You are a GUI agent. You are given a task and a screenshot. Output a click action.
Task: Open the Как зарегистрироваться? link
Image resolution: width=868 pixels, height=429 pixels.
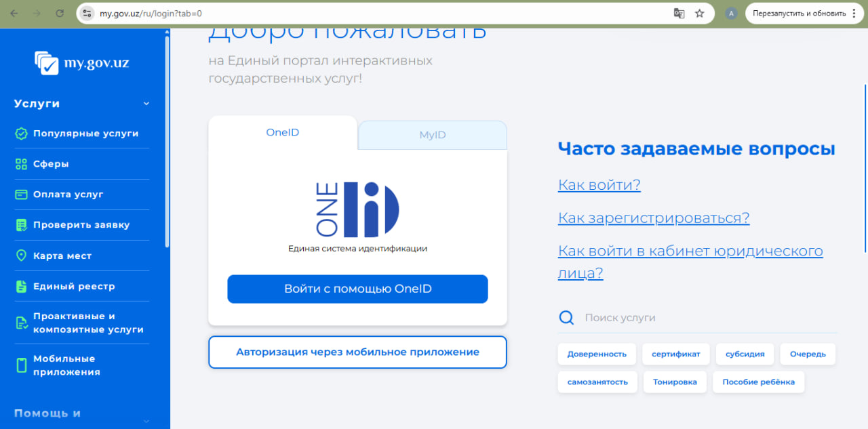[x=653, y=218]
